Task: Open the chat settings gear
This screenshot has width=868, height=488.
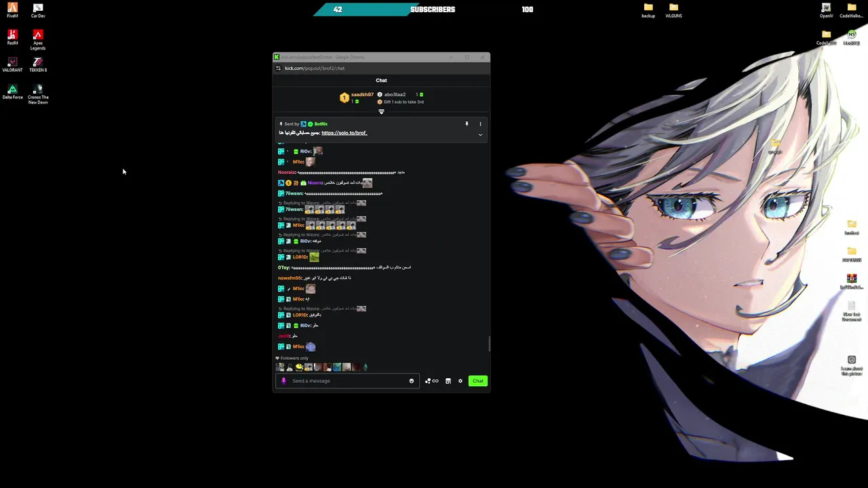Action: point(460,381)
